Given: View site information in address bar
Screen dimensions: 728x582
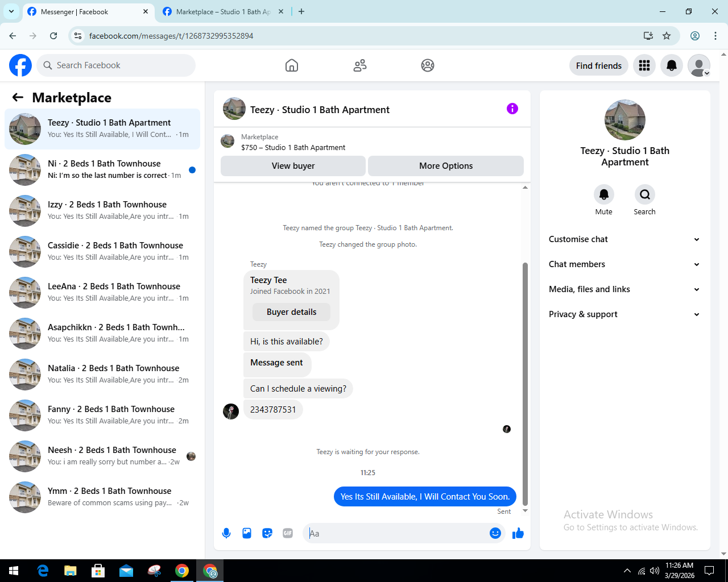Looking at the screenshot, I should click(78, 36).
